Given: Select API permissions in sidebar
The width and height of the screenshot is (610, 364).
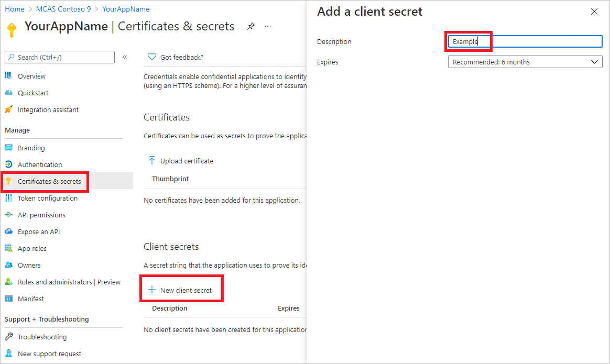Looking at the screenshot, I should [41, 215].
